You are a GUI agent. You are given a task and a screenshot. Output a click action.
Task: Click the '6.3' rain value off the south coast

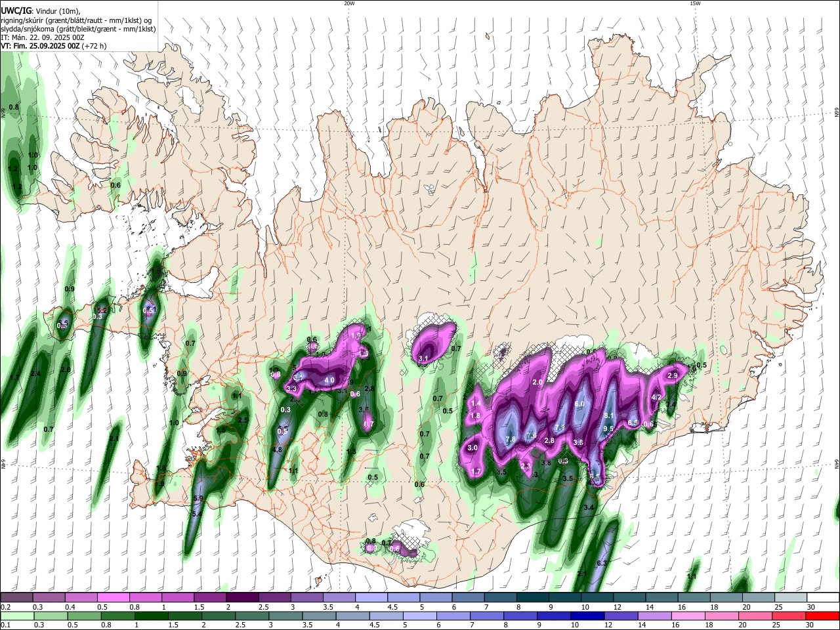tap(601, 564)
